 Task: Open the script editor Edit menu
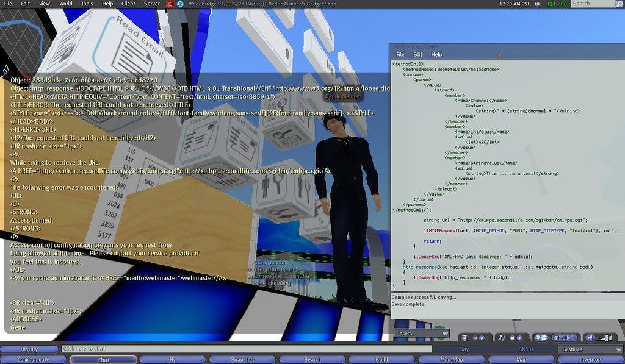[x=418, y=54]
